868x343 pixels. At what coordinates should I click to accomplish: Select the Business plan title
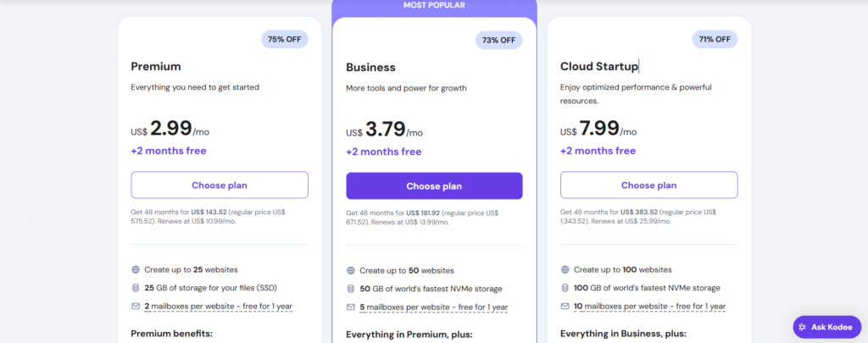(x=371, y=68)
